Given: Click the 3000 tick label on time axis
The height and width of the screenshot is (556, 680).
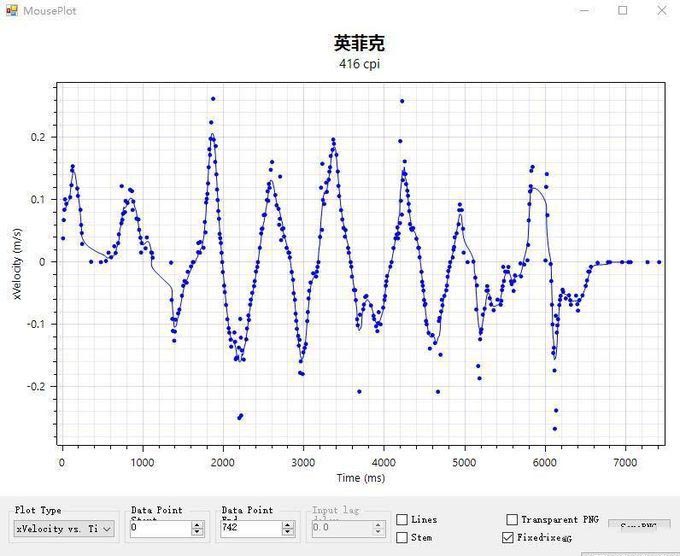Looking at the screenshot, I should [x=303, y=462].
